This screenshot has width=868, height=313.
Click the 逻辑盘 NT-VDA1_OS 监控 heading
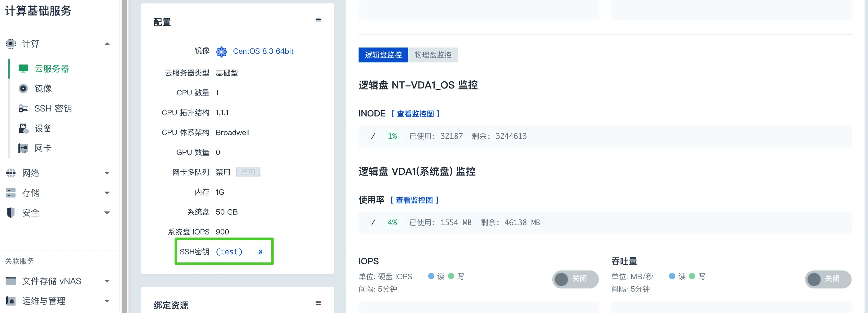click(x=418, y=85)
